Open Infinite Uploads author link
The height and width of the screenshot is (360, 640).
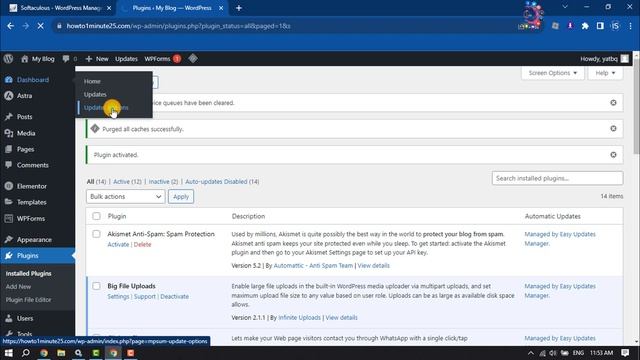[299, 317]
